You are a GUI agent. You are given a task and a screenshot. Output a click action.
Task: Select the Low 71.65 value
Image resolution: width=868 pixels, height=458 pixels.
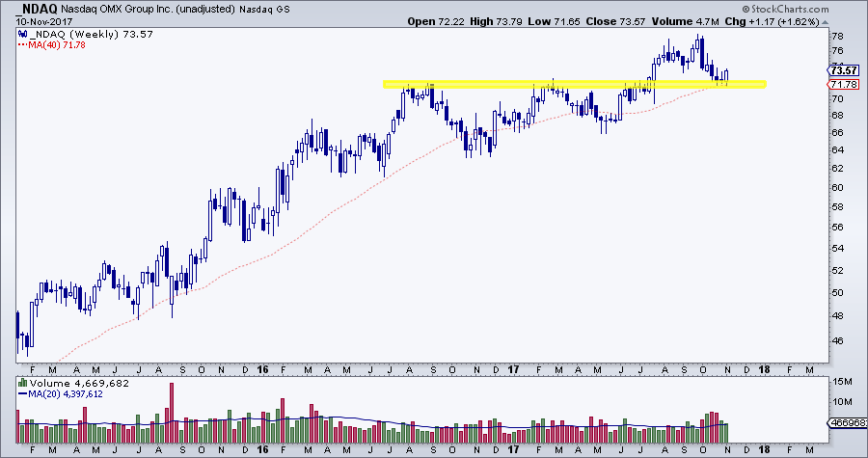pyautogui.click(x=555, y=21)
